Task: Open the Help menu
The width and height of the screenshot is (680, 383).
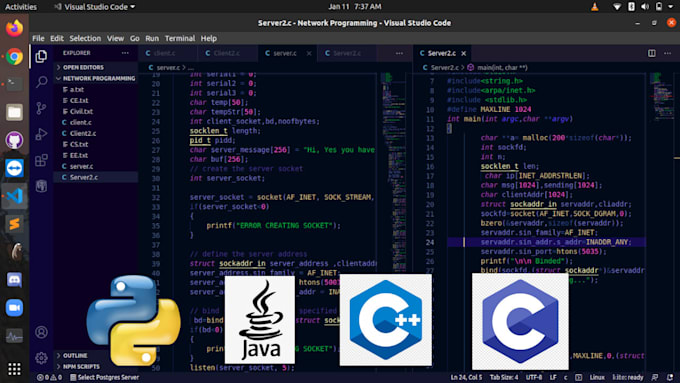Action: [209, 38]
